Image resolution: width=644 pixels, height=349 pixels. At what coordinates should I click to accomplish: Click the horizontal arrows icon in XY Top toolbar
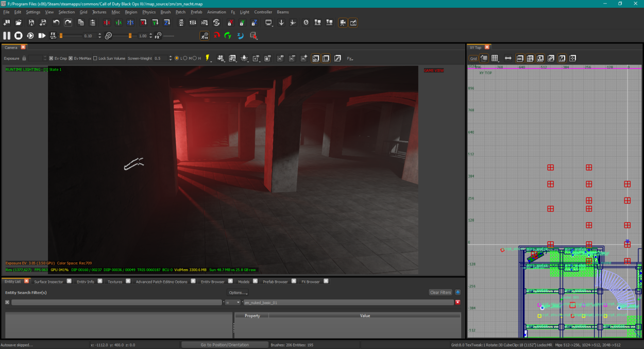point(508,58)
